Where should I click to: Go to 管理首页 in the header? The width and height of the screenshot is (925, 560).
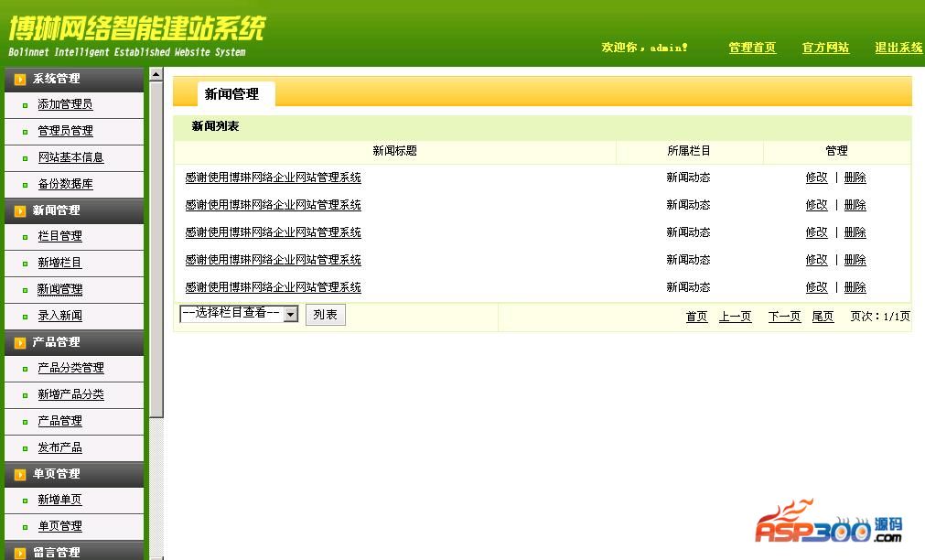[x=752, y=48]
